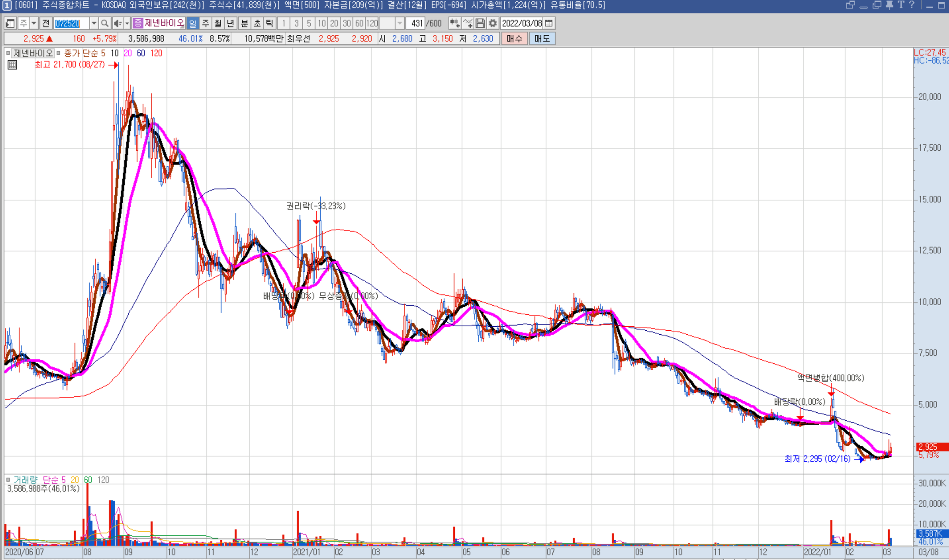The image size is (949, 560).
Task: Select the tick (틱) chart tab
Action: pyautogui.click(x=270, y=23)
